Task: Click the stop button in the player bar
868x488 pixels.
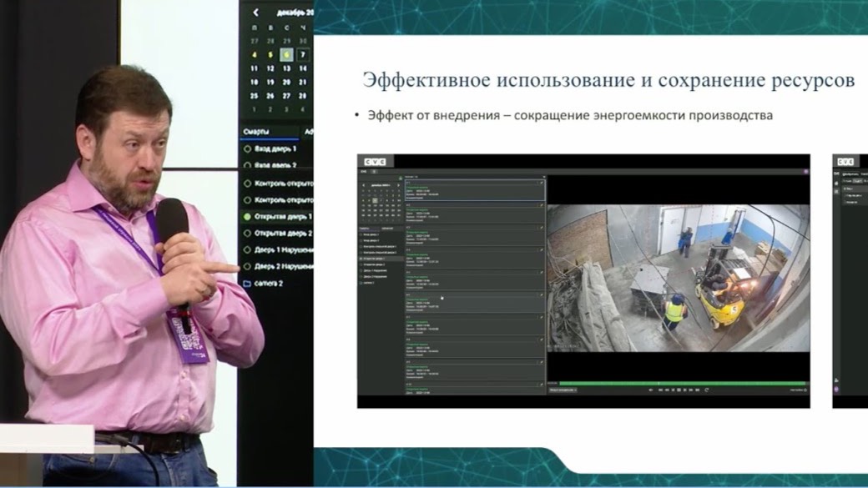Action: 679,390
